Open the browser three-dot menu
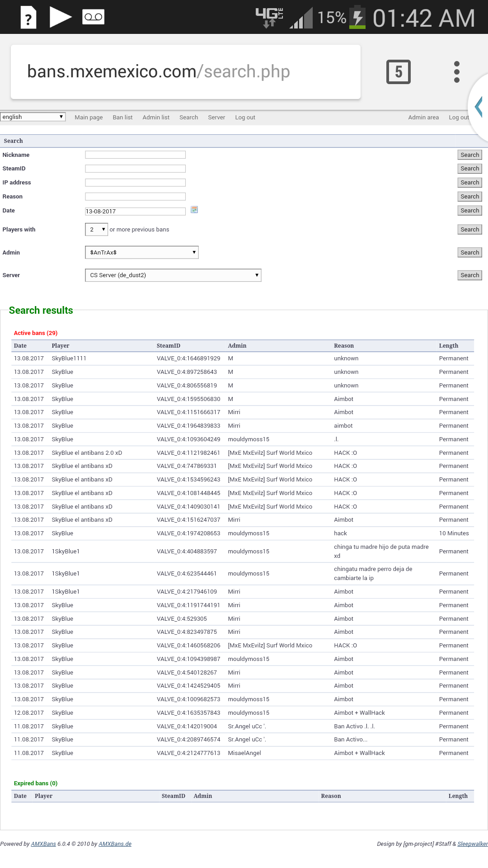The height and width of the screenshot is (868, 488). point(457,72)
